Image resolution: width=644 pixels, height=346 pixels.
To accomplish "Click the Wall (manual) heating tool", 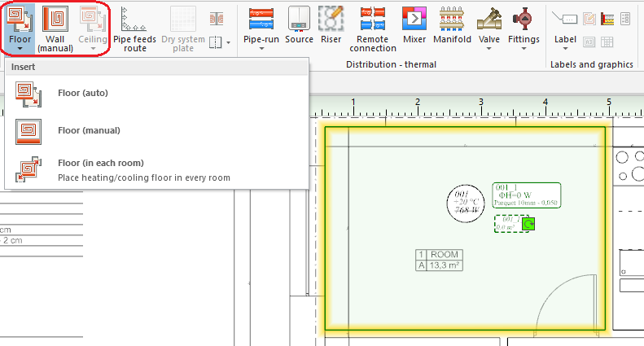I will click(55, 27).
